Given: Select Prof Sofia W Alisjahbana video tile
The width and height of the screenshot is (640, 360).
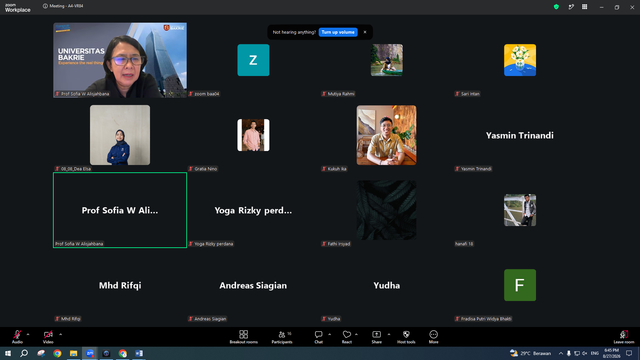Looking at the screenshot, I should 120,60.
